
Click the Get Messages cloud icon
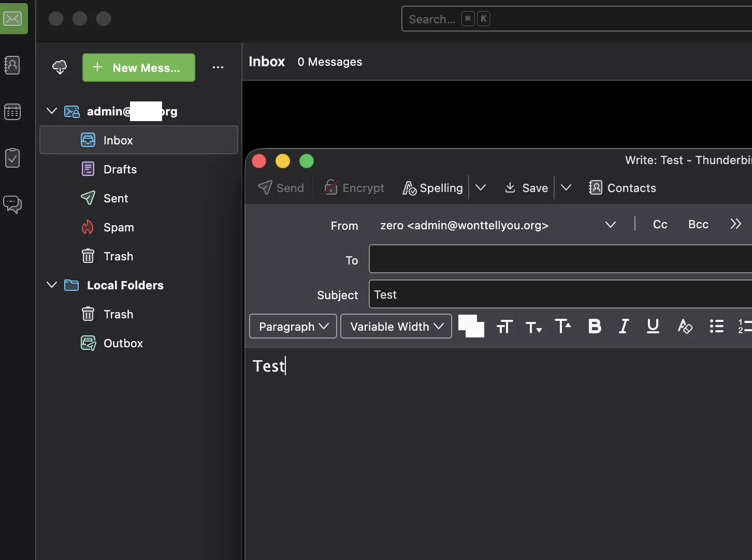60,67
